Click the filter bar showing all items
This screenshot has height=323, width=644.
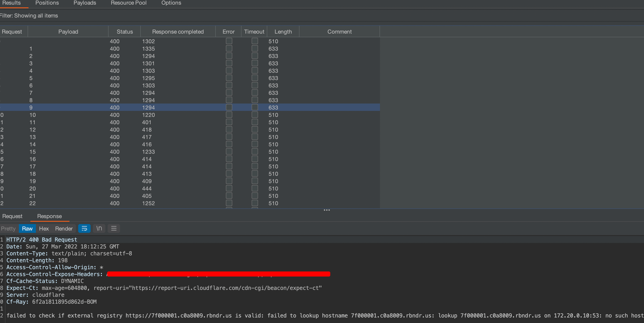29,15
